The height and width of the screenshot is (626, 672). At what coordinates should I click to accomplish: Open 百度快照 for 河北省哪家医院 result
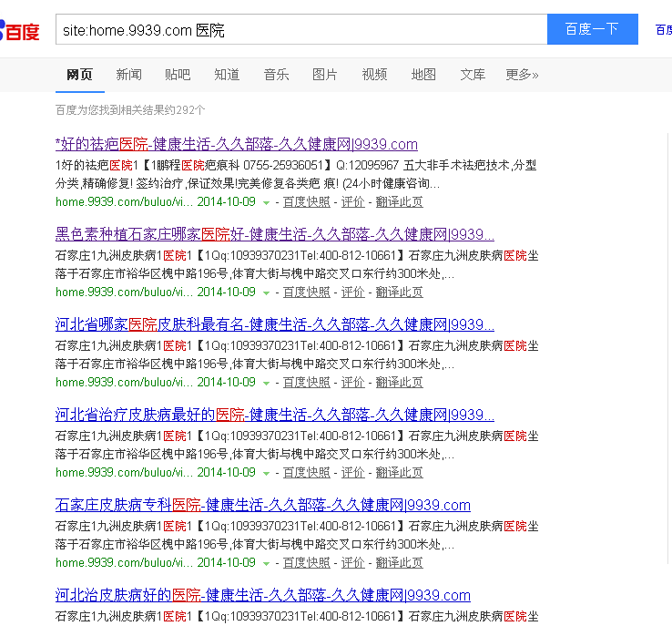pyautogui.click(x=307, y=383)
